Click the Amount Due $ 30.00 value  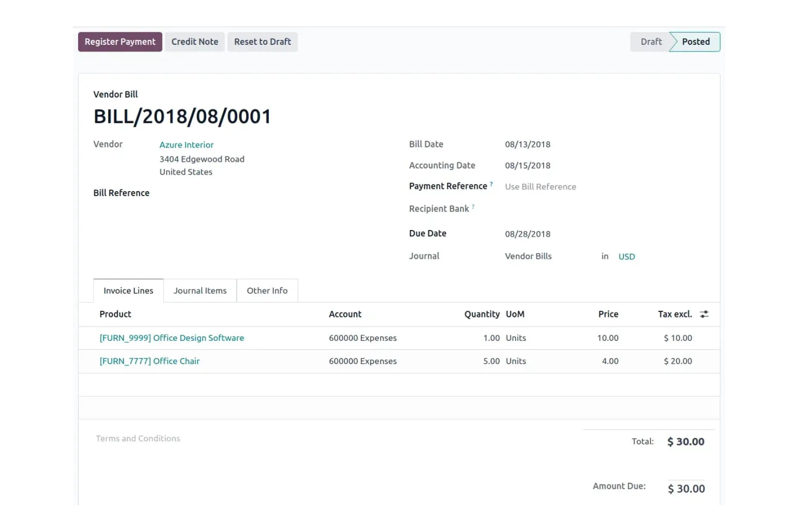pyautogui.click(x=686, y=489)
